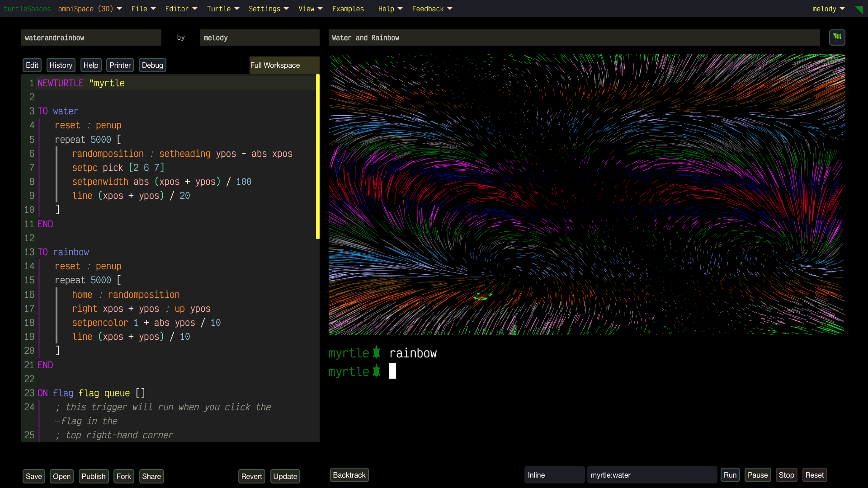Click the green flag icon button

tap(837, 38)
